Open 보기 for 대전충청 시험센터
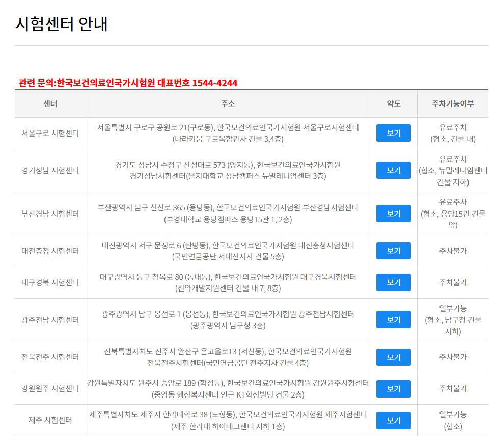Screen dimensions: 495x448 point(393,251)
